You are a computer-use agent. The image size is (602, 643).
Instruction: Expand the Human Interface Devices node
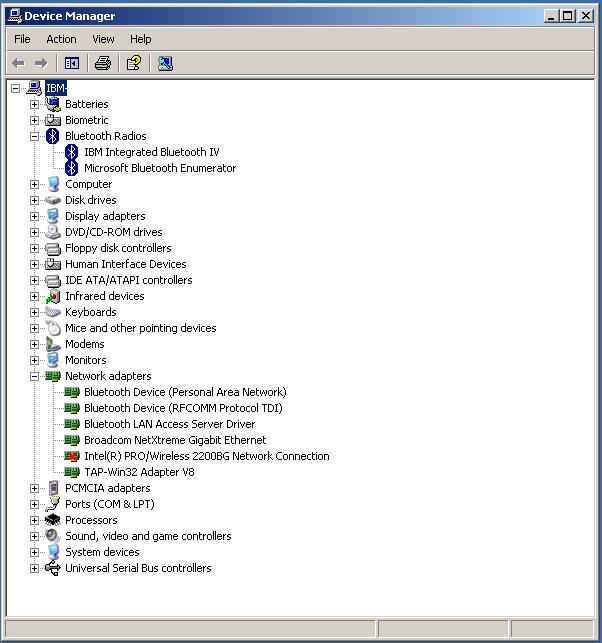(x=34, y=264)
